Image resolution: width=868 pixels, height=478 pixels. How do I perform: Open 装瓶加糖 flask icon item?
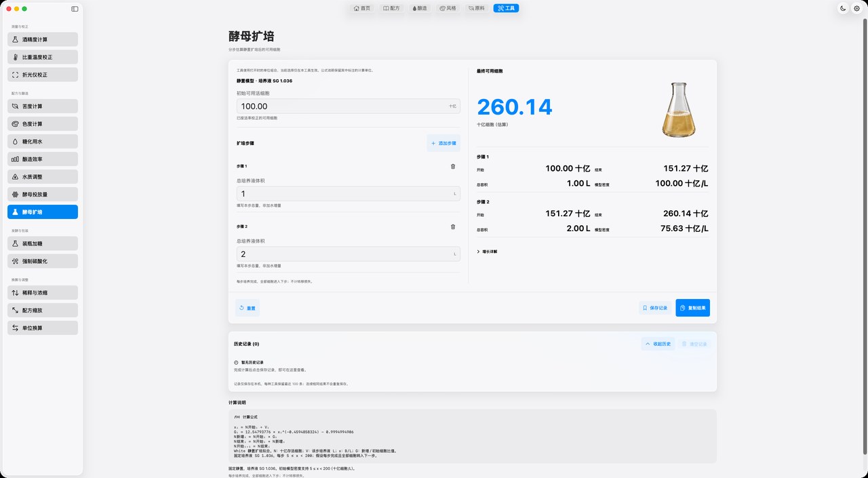43,243
